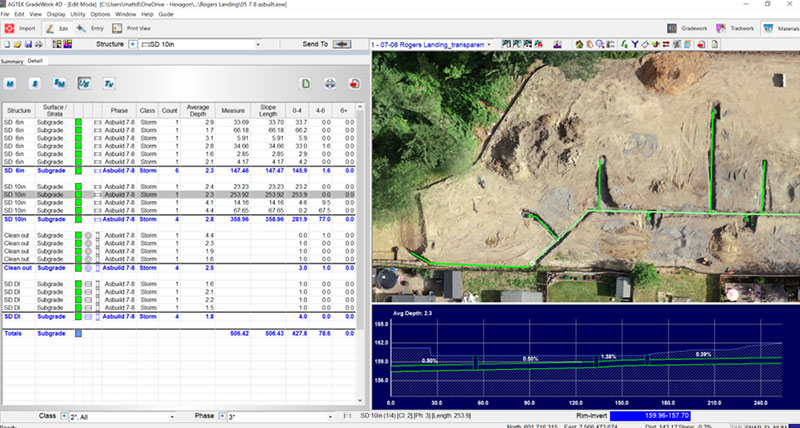Select the SM report icon
This screenshot has width=800, height=428.
pos(59,84)
